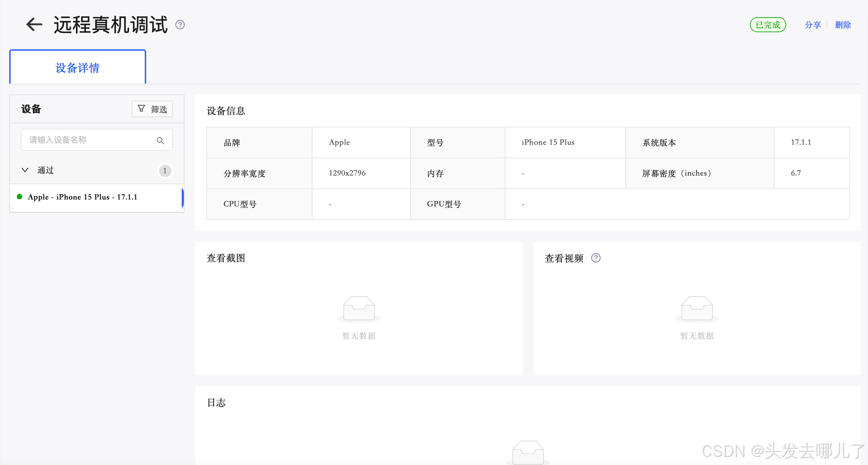Select Apple - iPhone 15 Plus - 17.1.1 device

pos(82,197)
